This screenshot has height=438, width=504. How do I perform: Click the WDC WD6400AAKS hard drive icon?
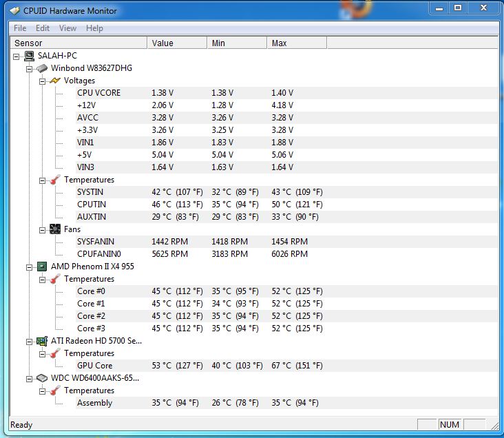click(x=42, y=378)
